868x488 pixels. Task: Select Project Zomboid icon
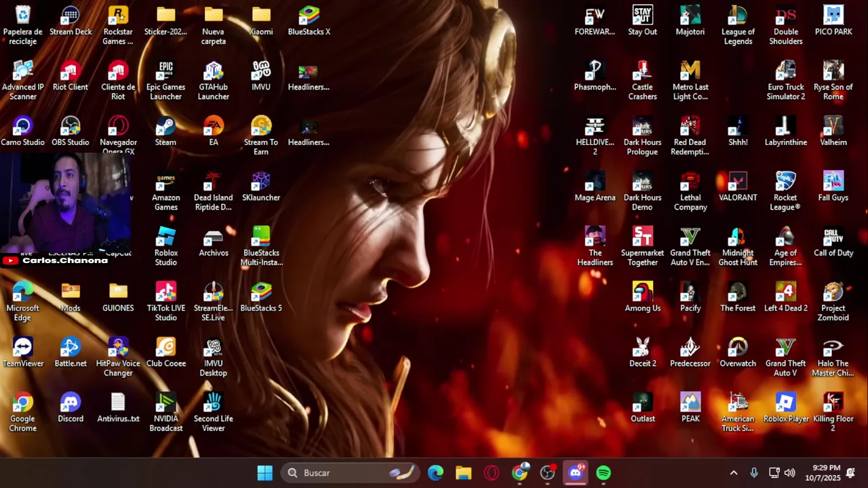(833, 302)
